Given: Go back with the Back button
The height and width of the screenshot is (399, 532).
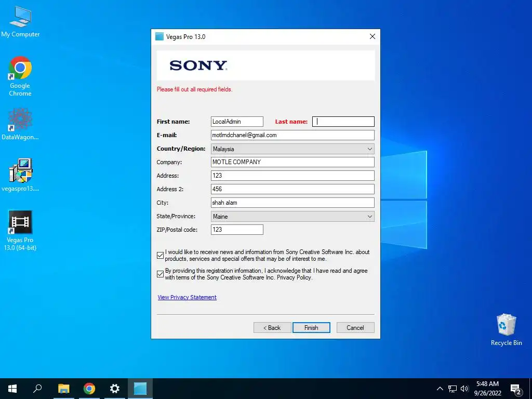Looking at the screenshot, I should [x=272, y=328].
